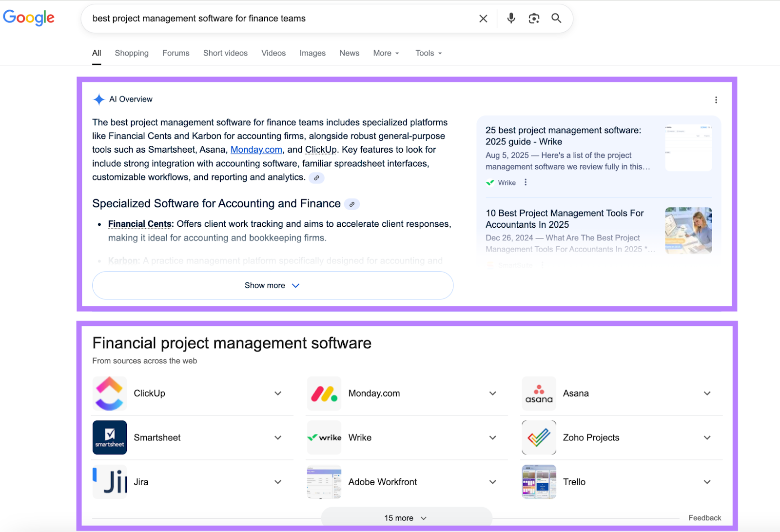
Task: Expand the 15 more software list
Action: [x=404, y=518]
